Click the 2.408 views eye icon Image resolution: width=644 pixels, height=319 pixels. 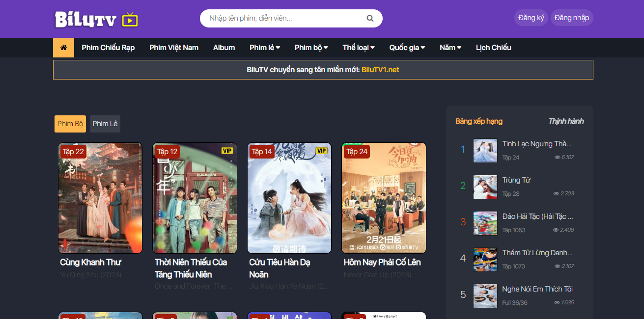coord(556,230)
